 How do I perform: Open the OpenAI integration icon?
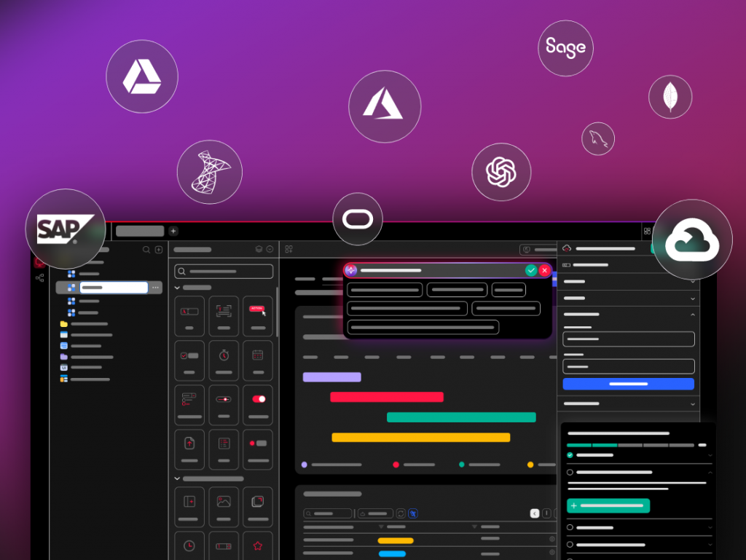pyautogui.click(x=501, y=173)
